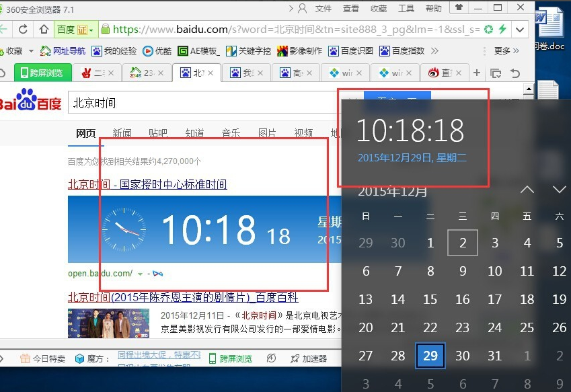
Task: Open the 北京时间 国家授时中心标准时间 link
Action: 149,184
